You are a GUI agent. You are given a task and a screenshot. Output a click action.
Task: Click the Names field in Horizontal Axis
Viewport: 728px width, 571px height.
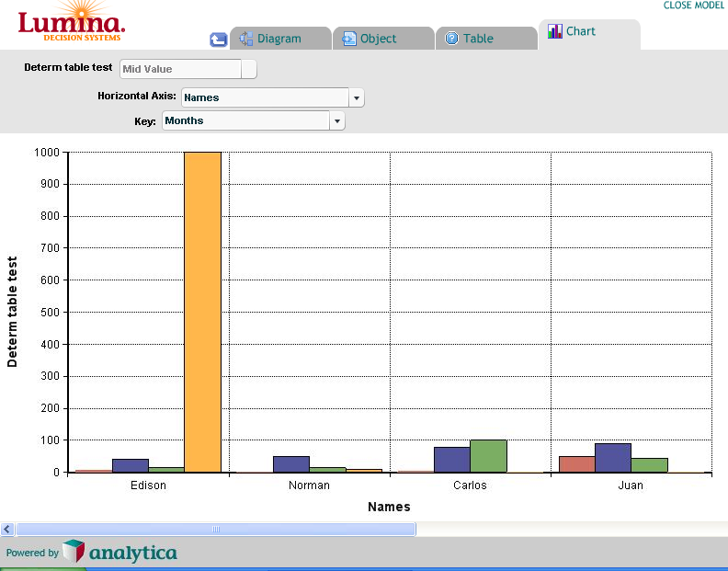265,97
